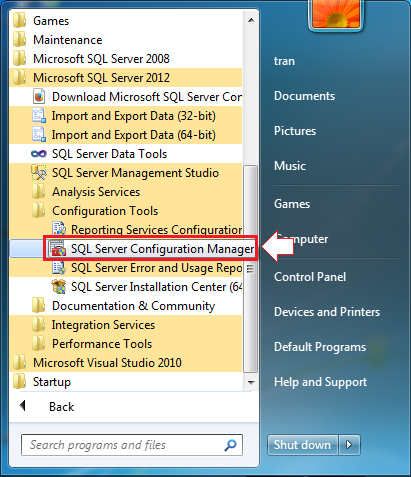411x477 pixels.
Task: Click the SQL Server Management Studio icon
Action: (39, 173)
